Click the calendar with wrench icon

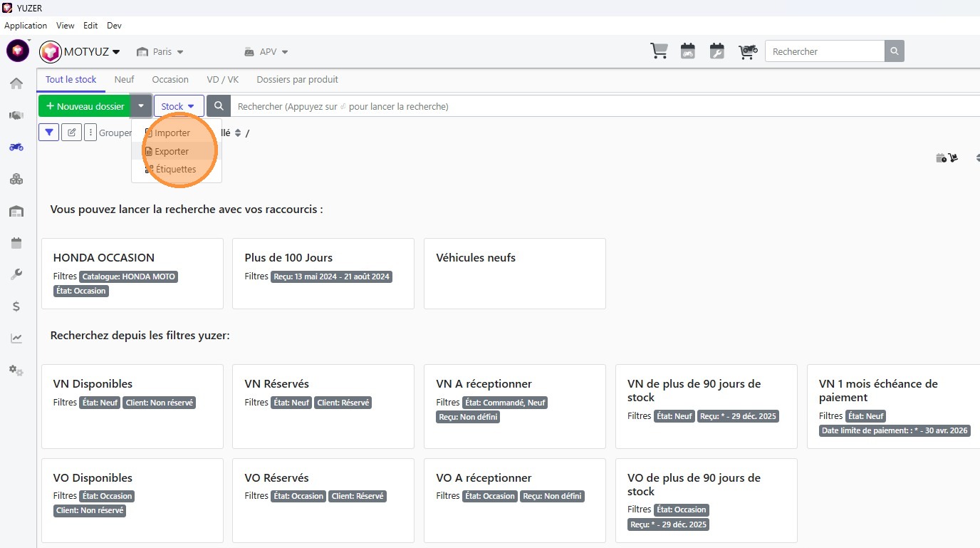tap(716, 51)
